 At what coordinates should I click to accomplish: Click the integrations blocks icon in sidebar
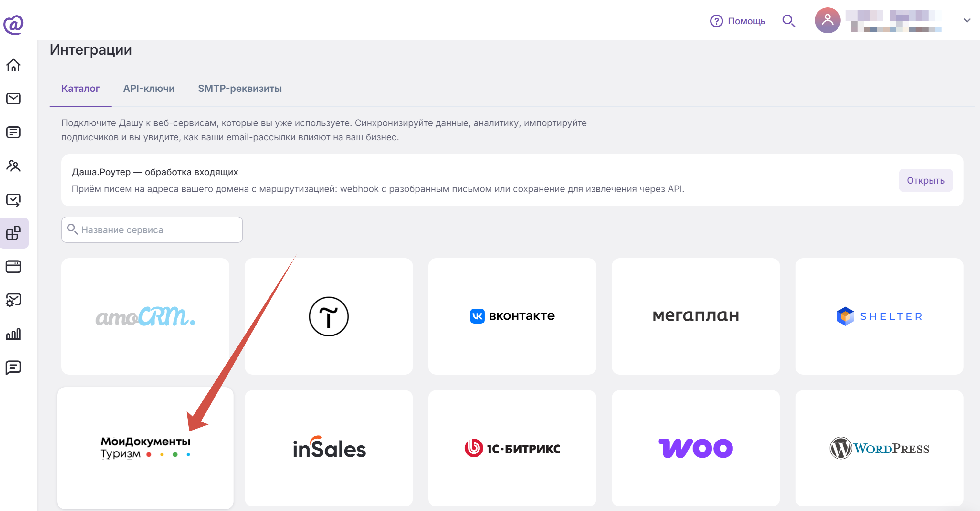click(14, 233)
